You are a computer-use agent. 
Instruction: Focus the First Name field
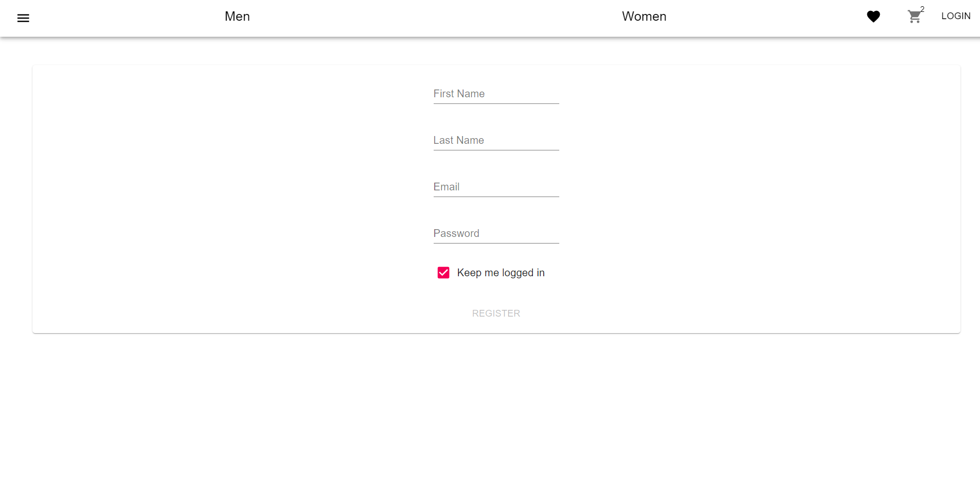tap(496, 94)
